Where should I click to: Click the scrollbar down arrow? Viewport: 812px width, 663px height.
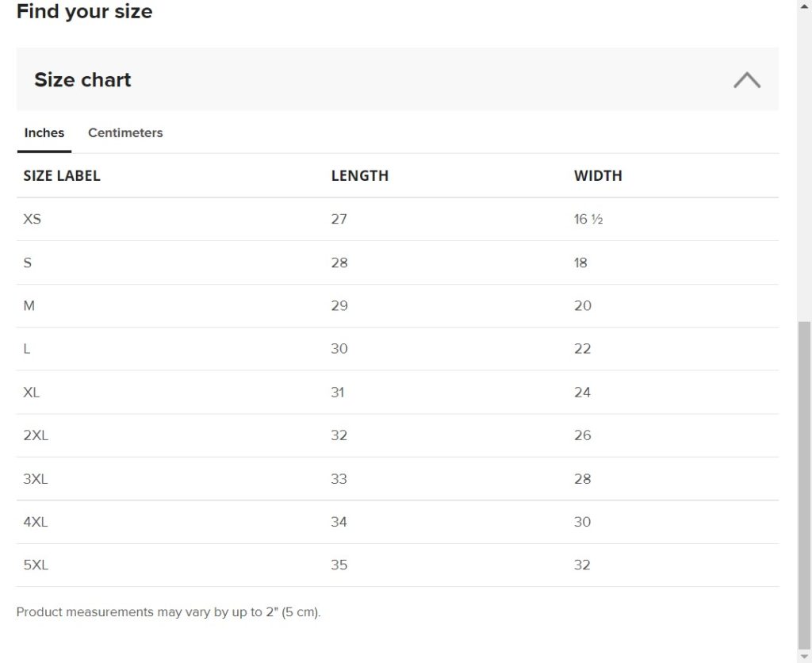coord(804,657)
